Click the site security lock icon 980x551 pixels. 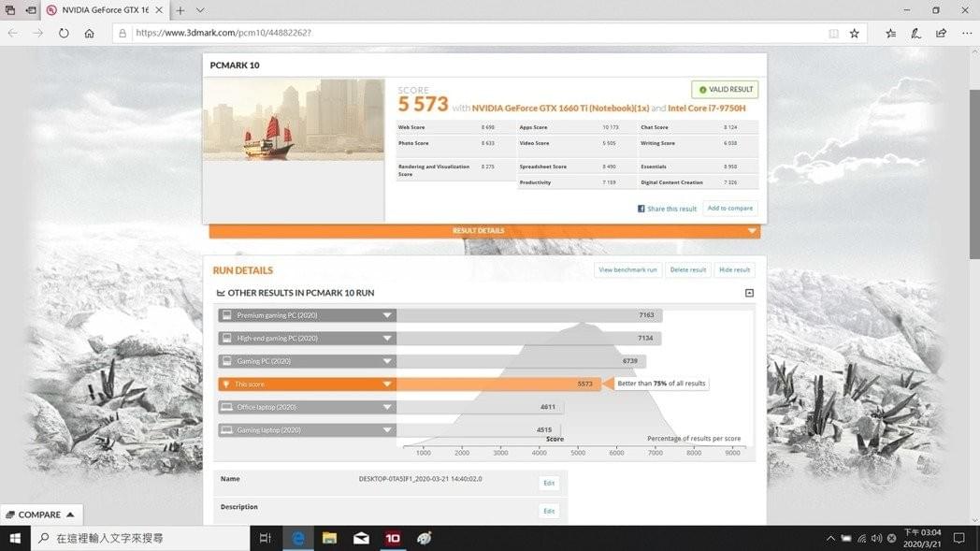point(122,33)
